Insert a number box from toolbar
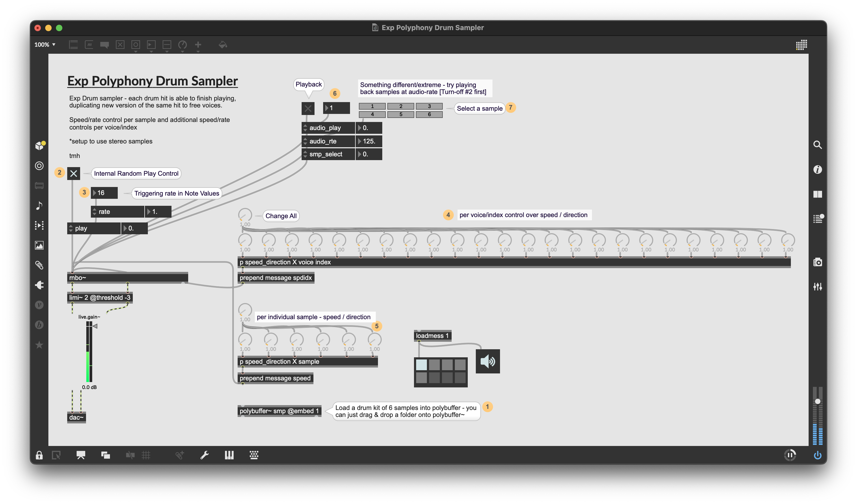 (x=151, y=45)
